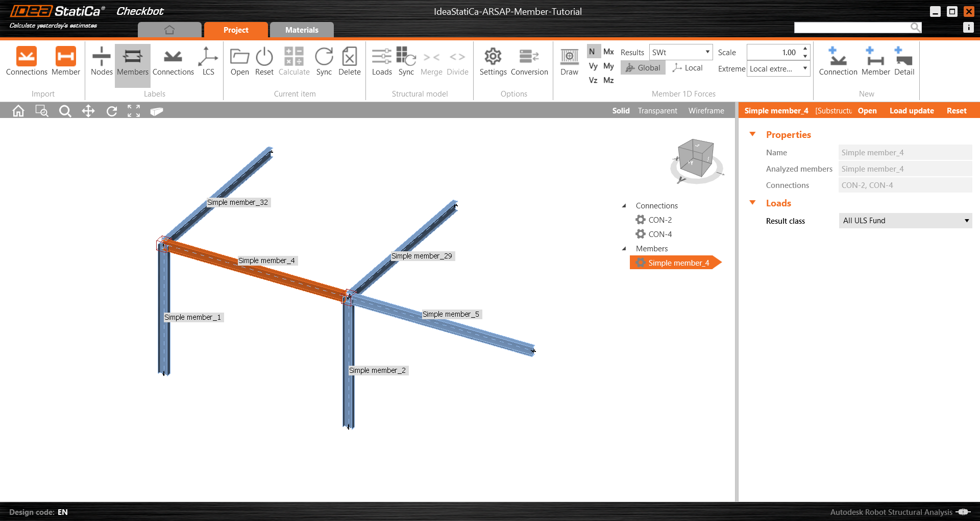The image size is (980, 521).
Task: Switch forces display to Local coordinates
Action: point(688,67)
